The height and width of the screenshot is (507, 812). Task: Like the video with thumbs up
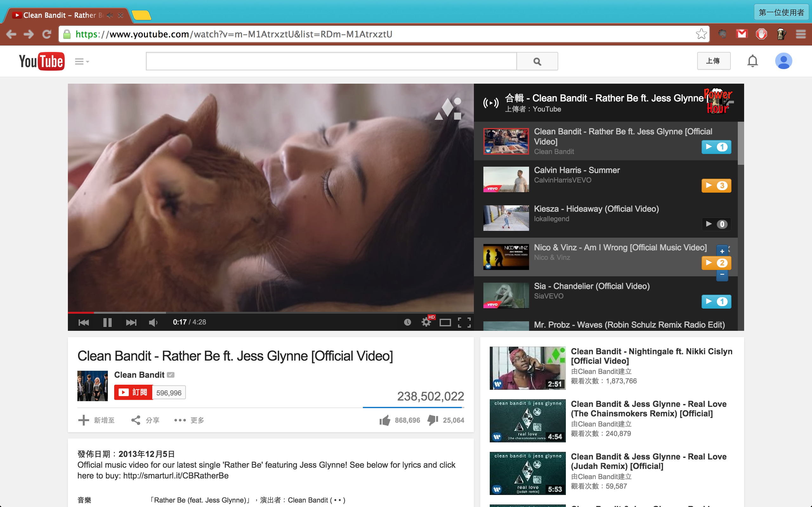click(385, 420)
